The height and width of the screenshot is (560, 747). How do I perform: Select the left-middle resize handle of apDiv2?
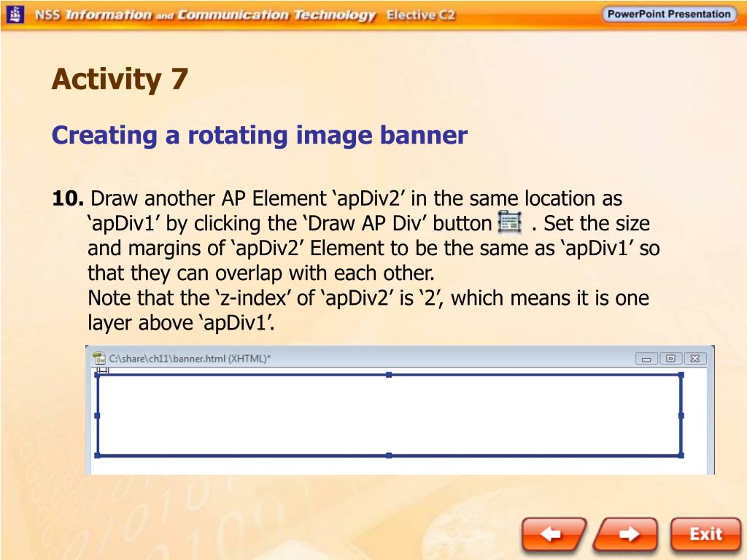(x=97, y=415)
